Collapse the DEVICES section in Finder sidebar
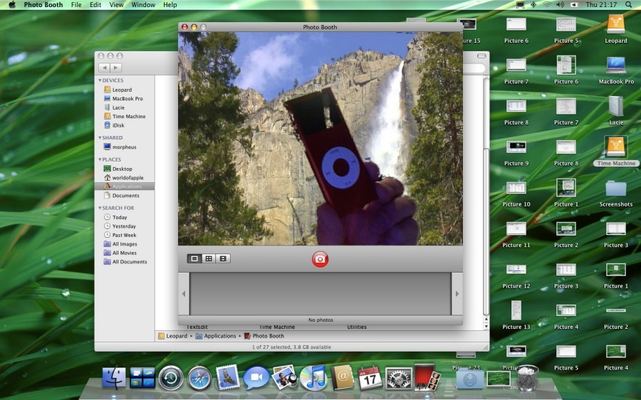Screen dimensions: 641x400 pyautogui.click(x=100, y=81)
